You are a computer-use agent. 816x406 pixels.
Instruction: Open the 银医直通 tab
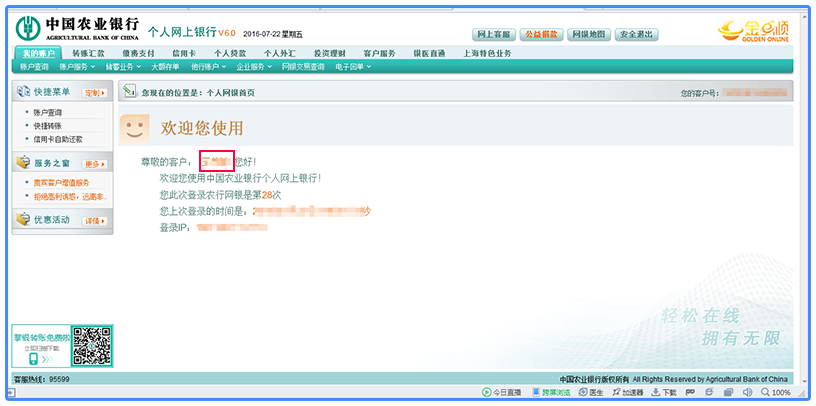click(429, 53)
